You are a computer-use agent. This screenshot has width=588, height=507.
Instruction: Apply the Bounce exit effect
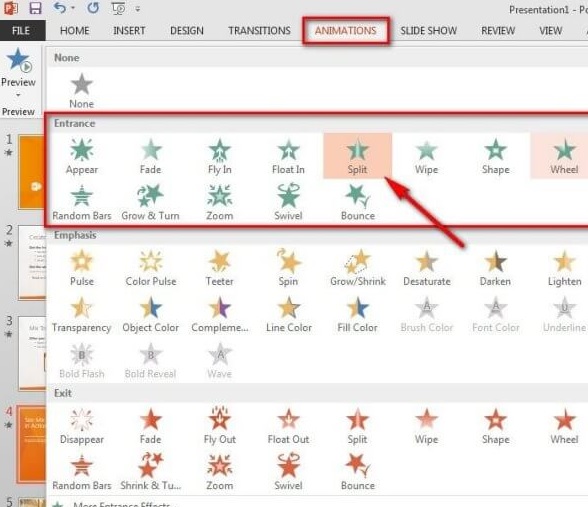coord(358,472)
